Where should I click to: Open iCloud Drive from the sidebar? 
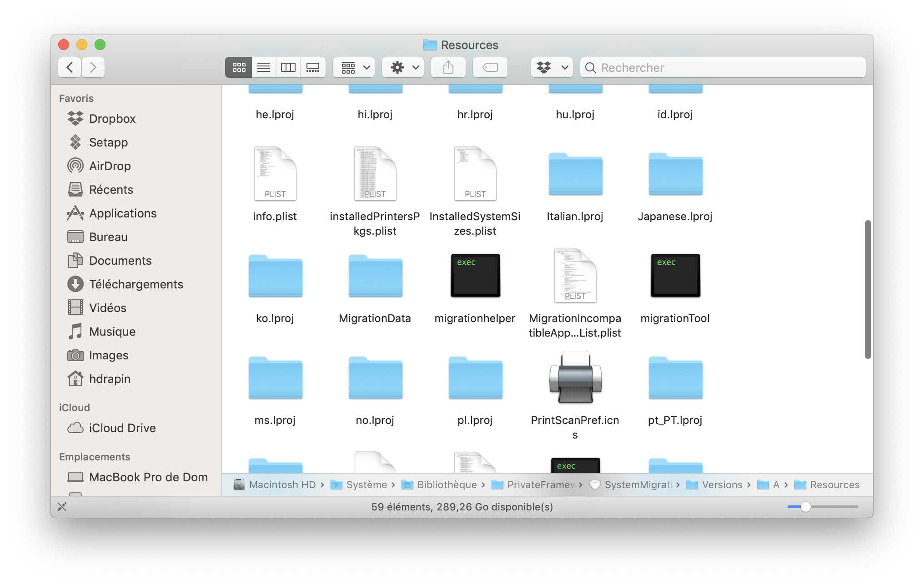122,427
